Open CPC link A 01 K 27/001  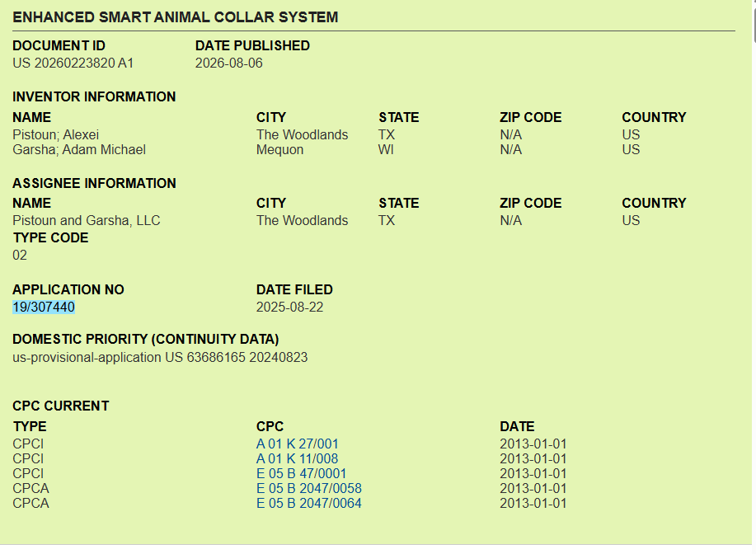coord(297,444)
